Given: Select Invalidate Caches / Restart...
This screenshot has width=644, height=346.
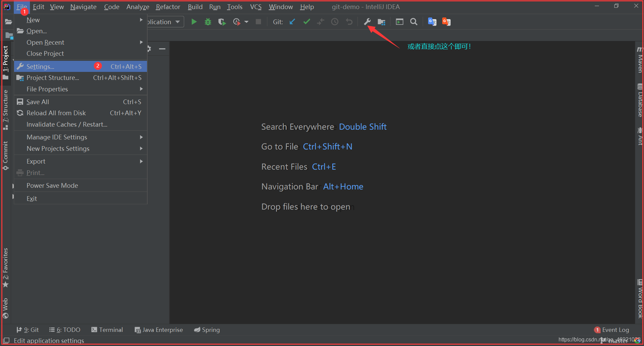Looking at the screenshot, I should (81, 124).
